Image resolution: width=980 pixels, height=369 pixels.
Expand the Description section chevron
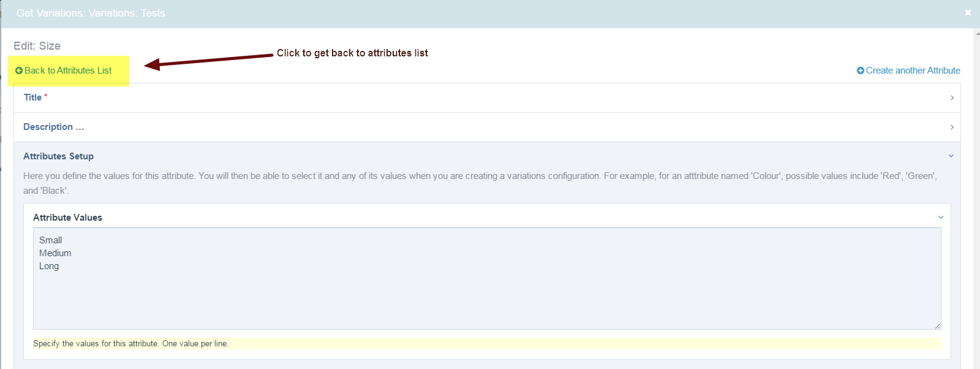952,127
